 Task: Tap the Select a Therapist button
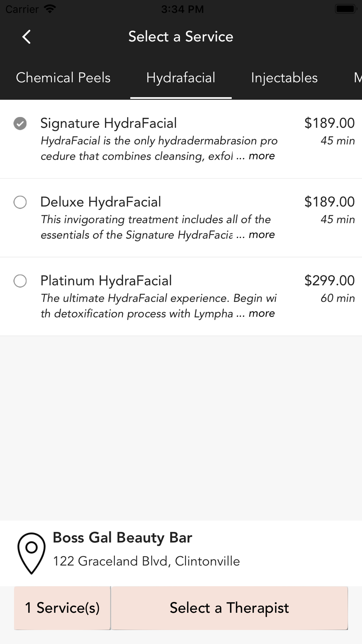click(230, 608)
